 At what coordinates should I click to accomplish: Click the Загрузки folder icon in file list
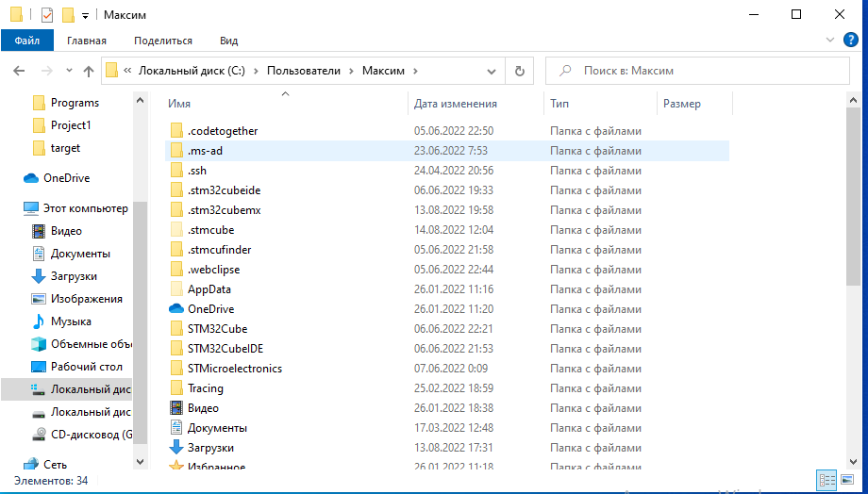176,448
